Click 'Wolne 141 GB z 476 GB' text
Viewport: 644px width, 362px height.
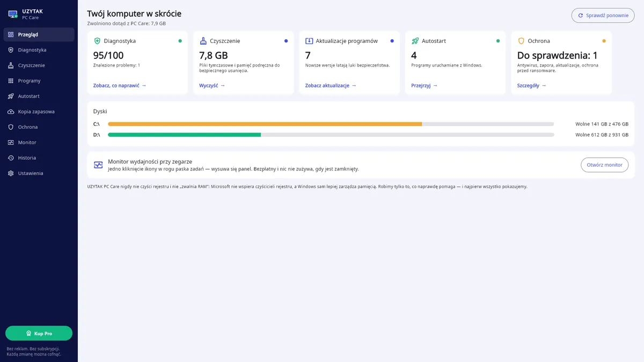coord(602,124)
